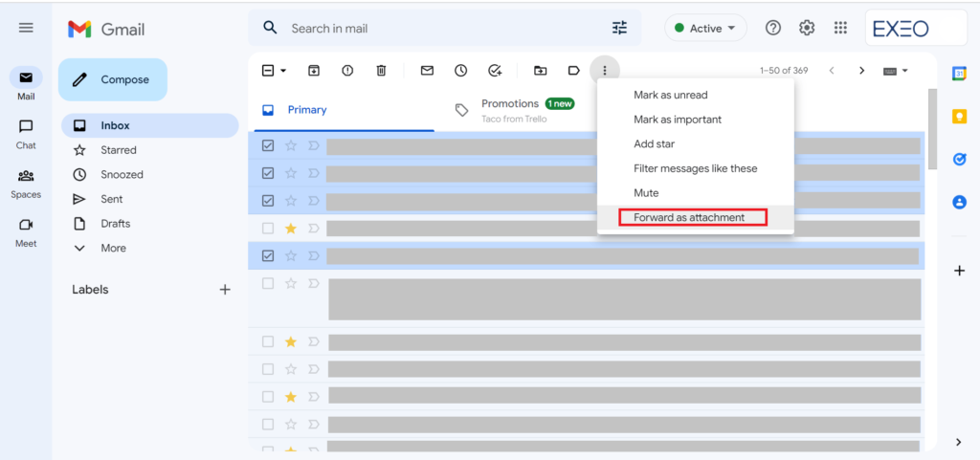Click the EXEO account logo

click(916, 28)
